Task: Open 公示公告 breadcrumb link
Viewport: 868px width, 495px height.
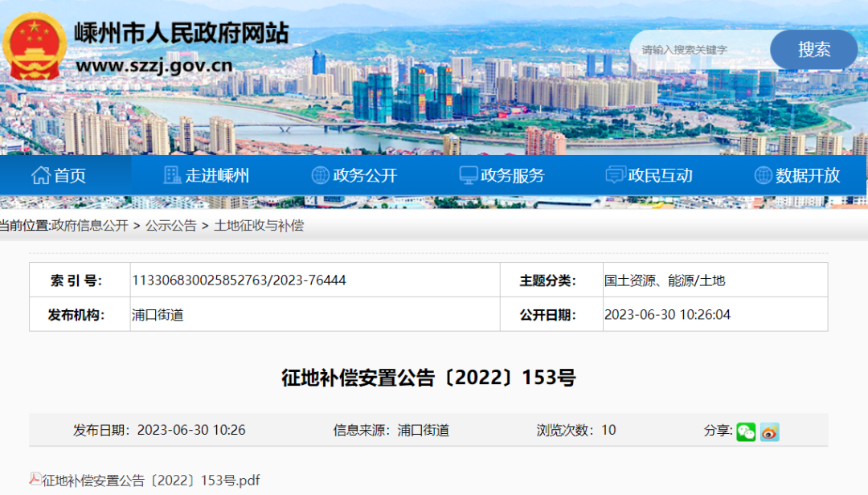Action: pyautogui.click(x=170, y=226)
